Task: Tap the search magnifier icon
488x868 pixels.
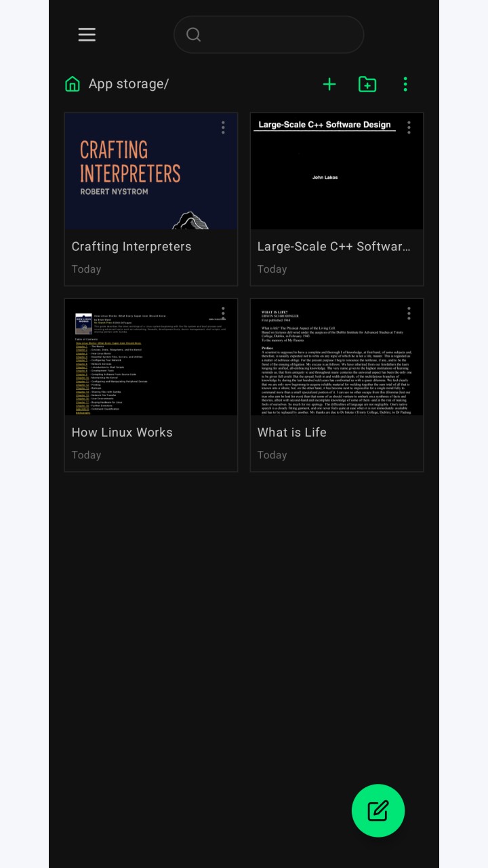Action: (x=193, y=35)
